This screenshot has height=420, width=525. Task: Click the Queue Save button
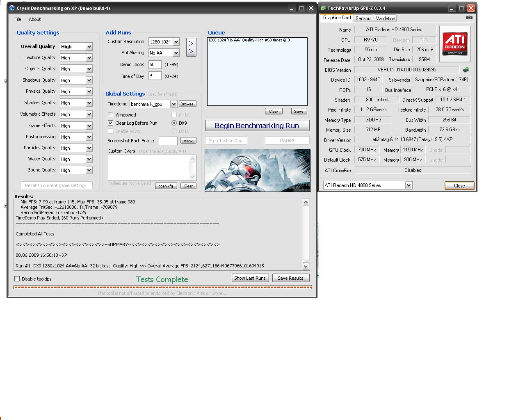(x=299, y=111)
